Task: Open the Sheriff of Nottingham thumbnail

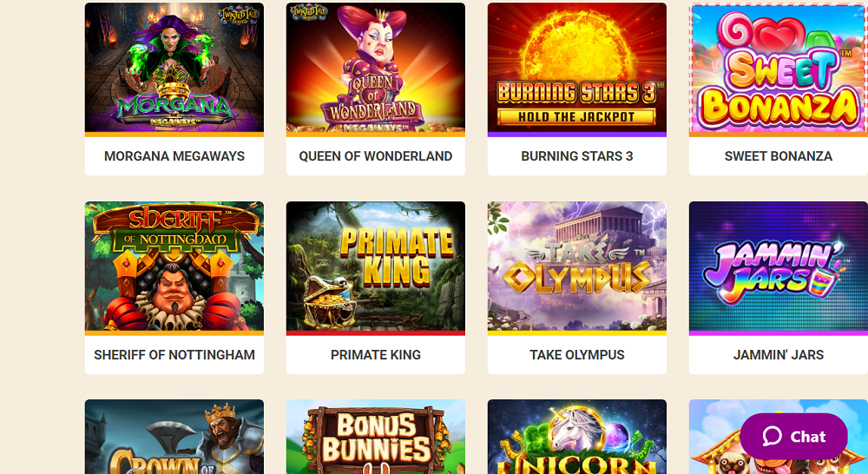Action: [174, 267]
